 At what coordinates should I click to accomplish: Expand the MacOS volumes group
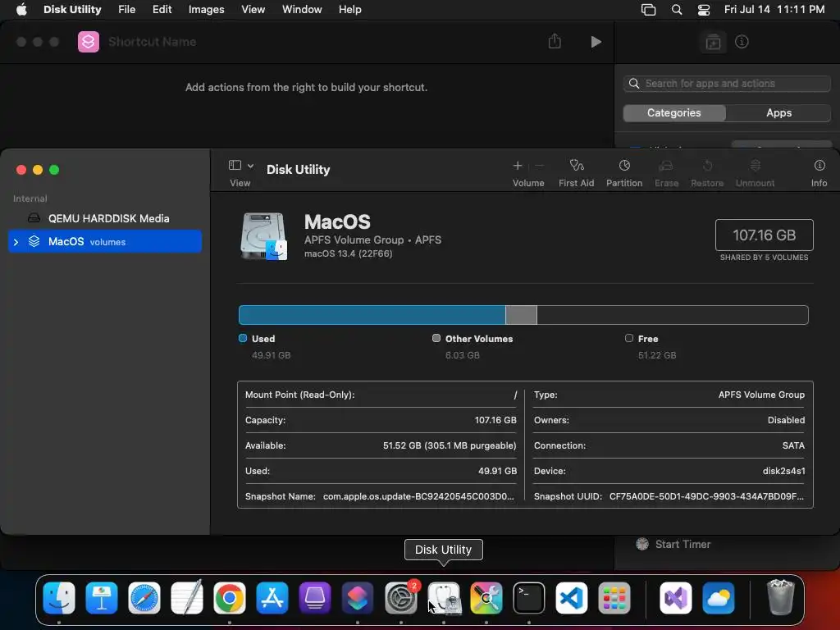pos(16,242)
